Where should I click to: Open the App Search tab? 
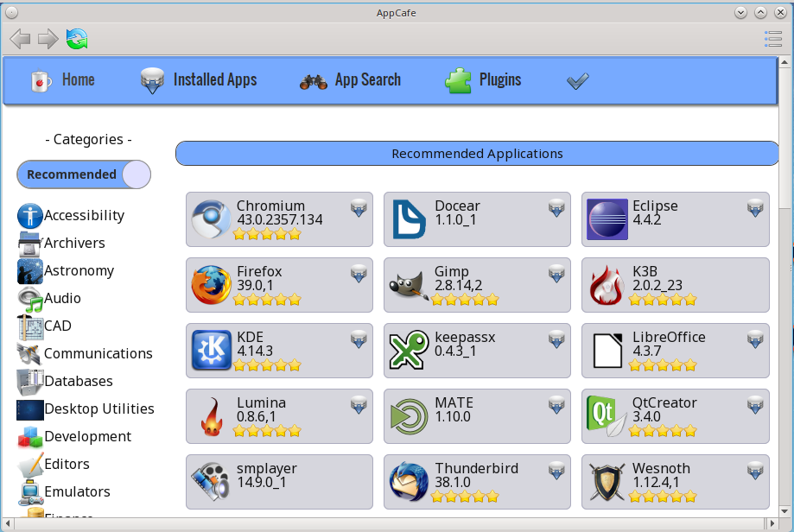[x=350, y=80]
